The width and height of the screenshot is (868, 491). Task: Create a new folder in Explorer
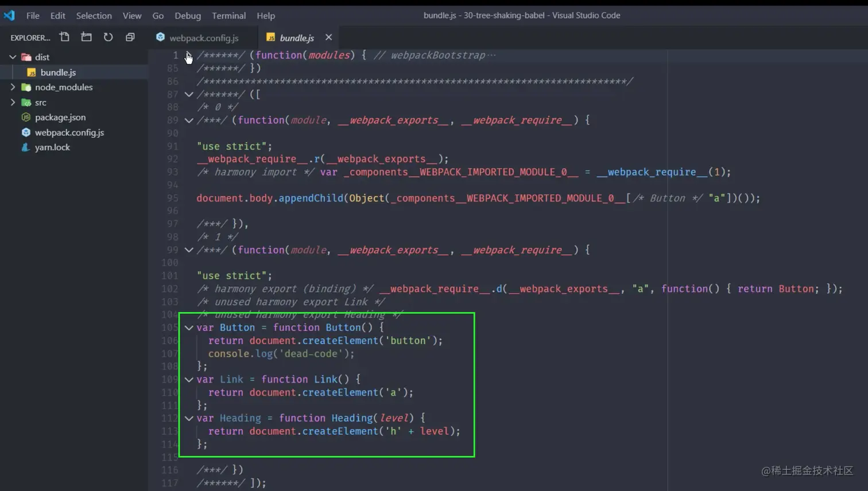86,37
